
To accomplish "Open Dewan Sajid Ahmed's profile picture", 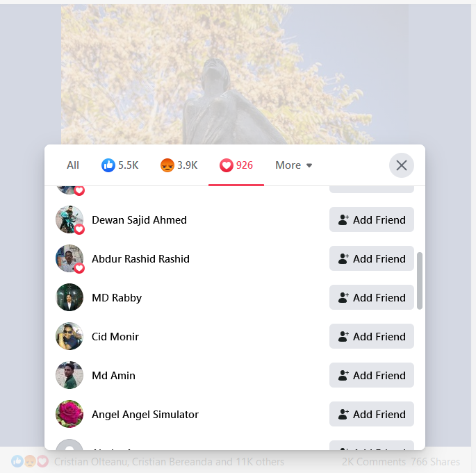I will 69,219.
